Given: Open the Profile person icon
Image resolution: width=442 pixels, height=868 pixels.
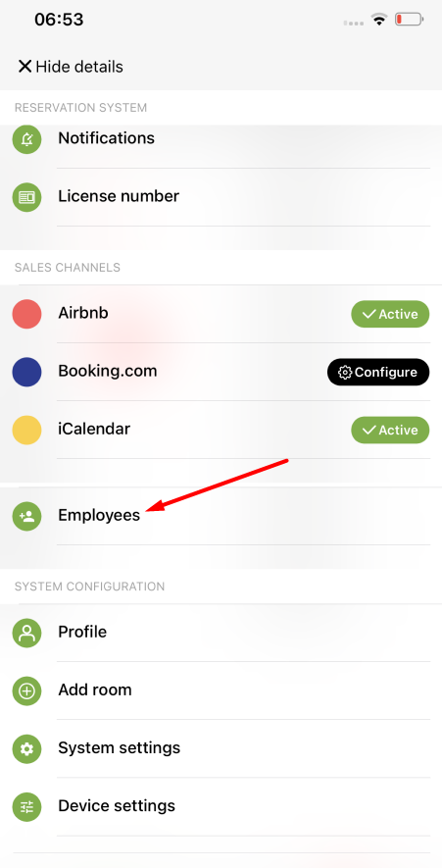Looking at the screenshot, I should click(26, 633).
